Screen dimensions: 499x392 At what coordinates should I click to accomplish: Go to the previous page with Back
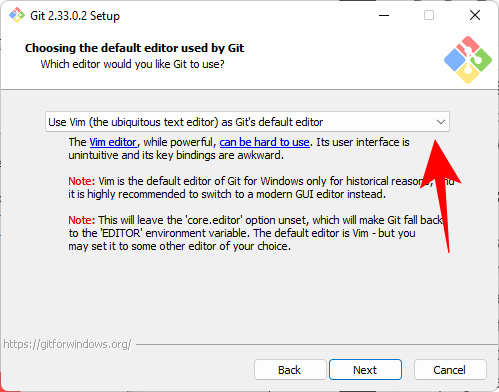coord(290,370)
